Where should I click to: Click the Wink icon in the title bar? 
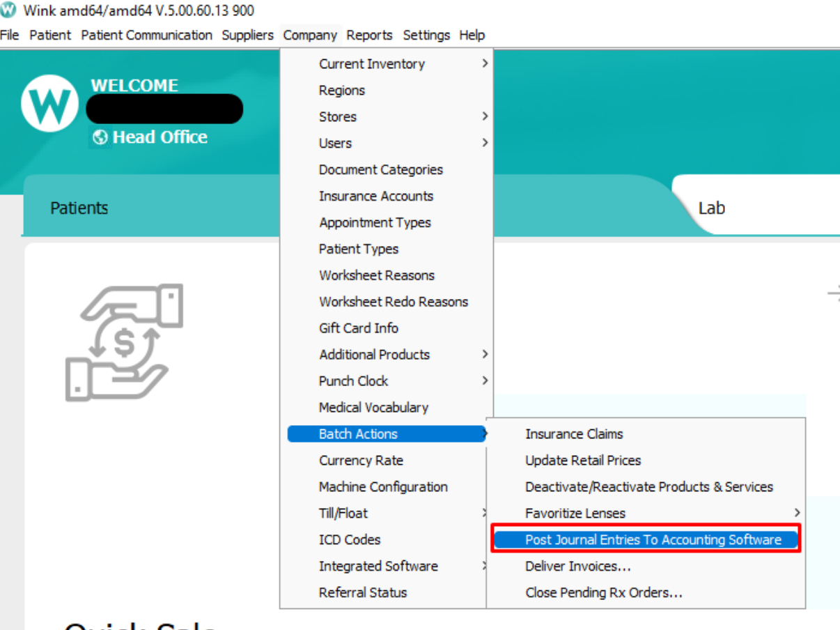(10, 10)
